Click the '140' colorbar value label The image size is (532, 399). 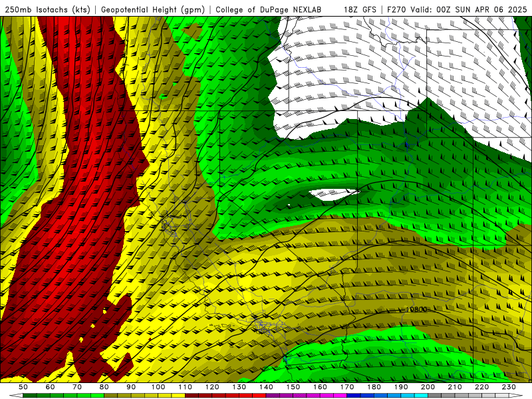coord(266,387)
